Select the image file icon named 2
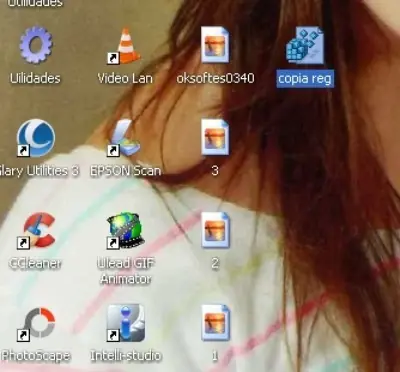This screenshot has height=372, width=400. pyautogui.click(x=215, y=230)
